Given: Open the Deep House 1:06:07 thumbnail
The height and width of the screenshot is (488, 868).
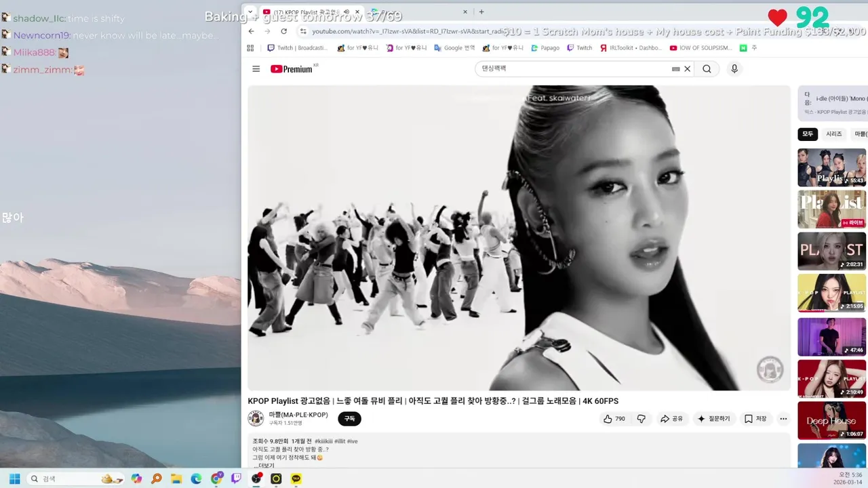Looking at the screenshot, I should click(x=831, y=420).
